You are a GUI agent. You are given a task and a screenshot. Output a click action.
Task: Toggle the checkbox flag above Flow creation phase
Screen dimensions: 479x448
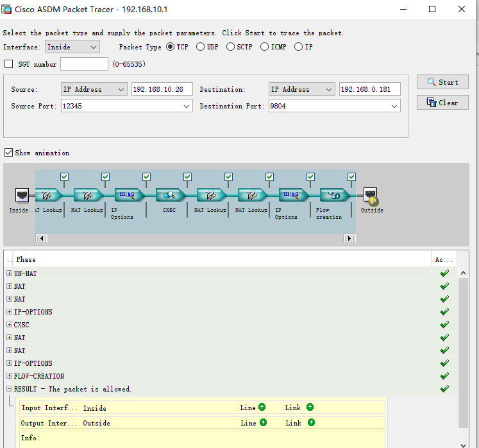351,177
